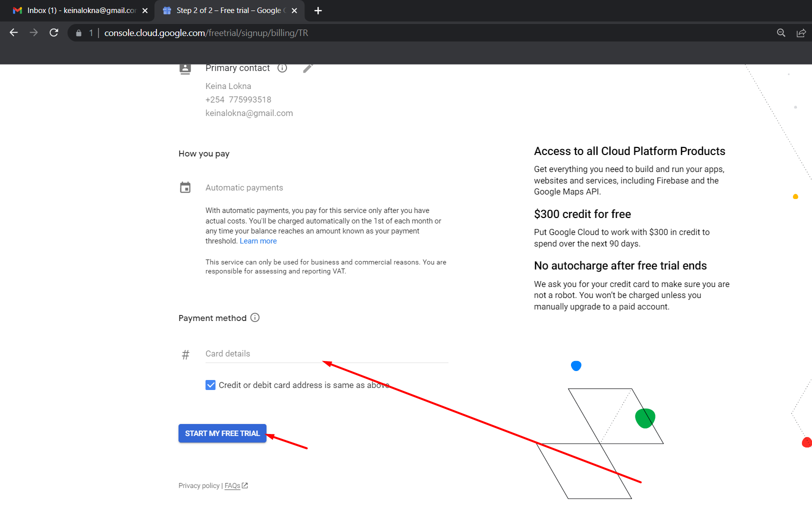Click No autocharge after free trial ends

point(620,265)
